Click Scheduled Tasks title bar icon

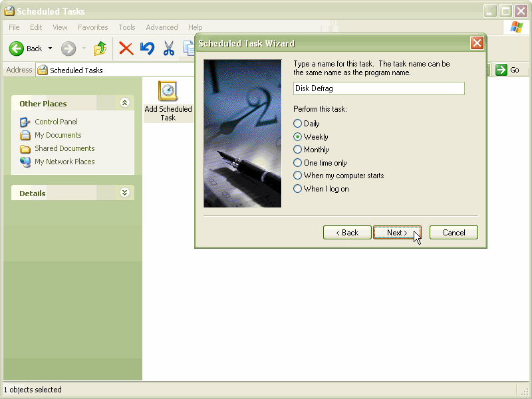[x=9, y=11]
